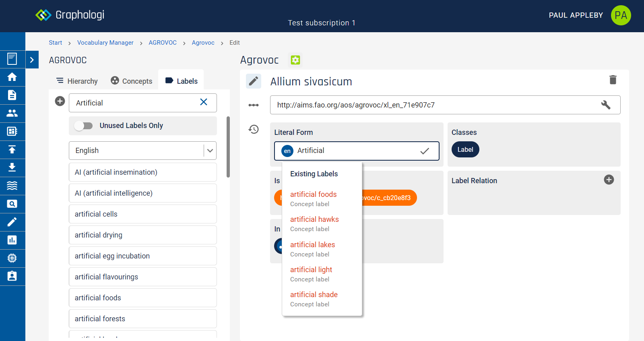Go to Start breadcrumb link
This screenshot has height=341, width=644.
56,43
